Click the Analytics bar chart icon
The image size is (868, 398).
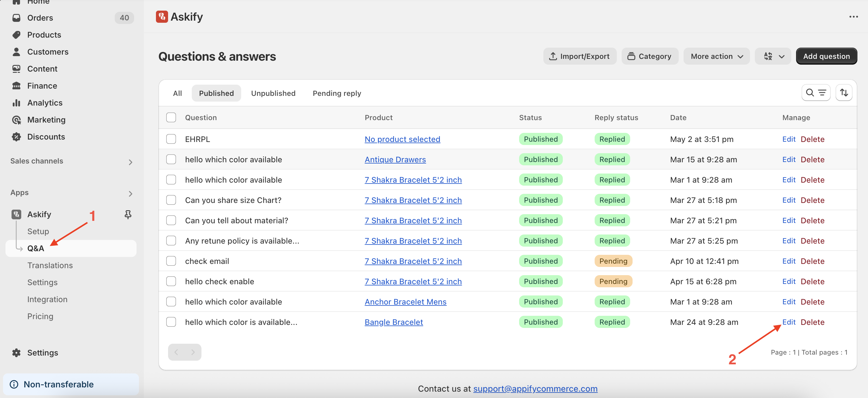pos(16,103)
